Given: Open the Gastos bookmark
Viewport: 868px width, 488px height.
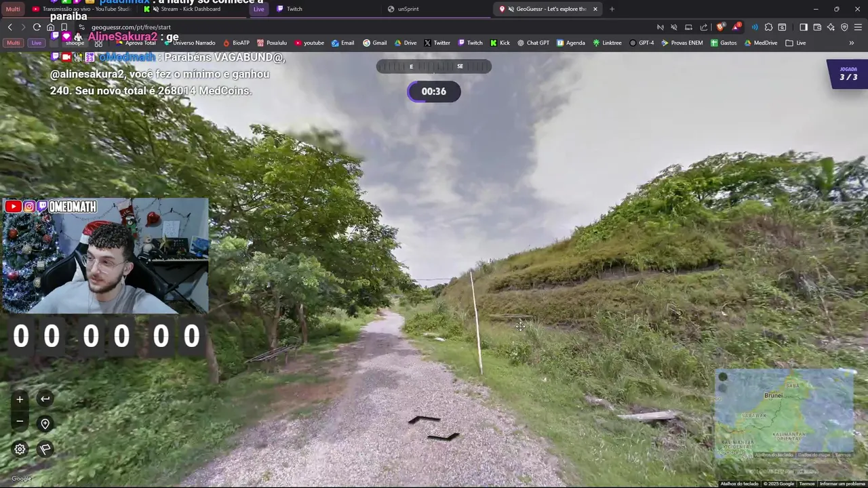Looking at the screenshot, I should (724, 43).
